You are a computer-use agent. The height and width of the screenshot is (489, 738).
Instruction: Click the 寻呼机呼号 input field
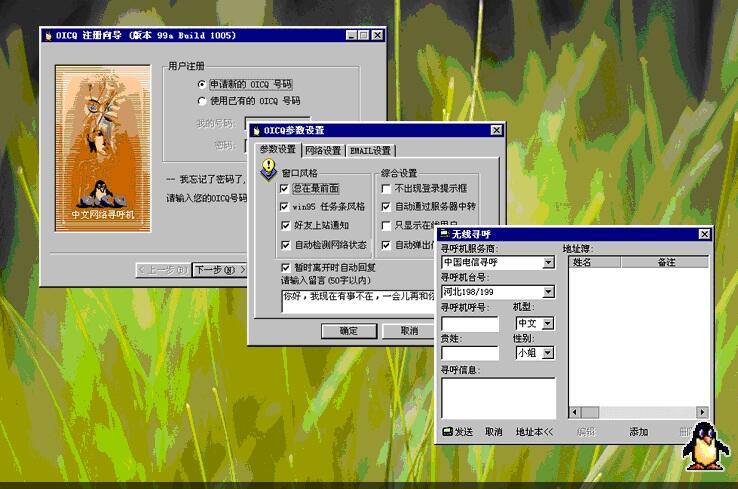pos(470,324)
